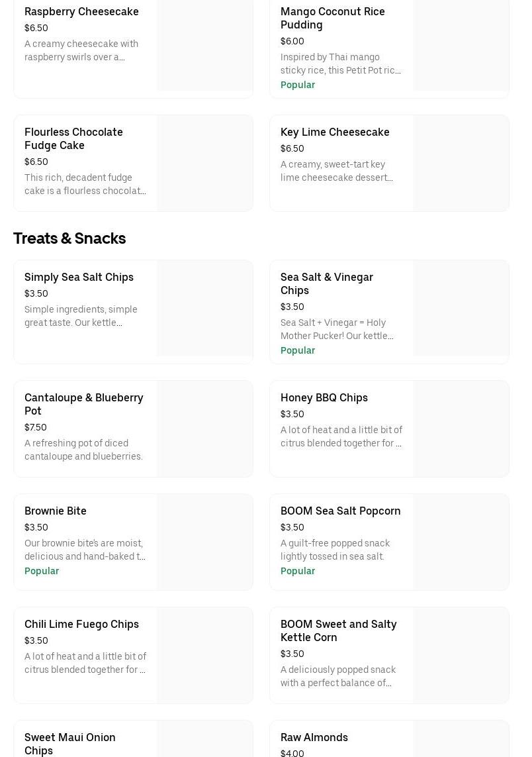This screenshot has height=757, width=532.
Task: Click the Treats & Snacks section heading
Action: (x=69, y=238)
